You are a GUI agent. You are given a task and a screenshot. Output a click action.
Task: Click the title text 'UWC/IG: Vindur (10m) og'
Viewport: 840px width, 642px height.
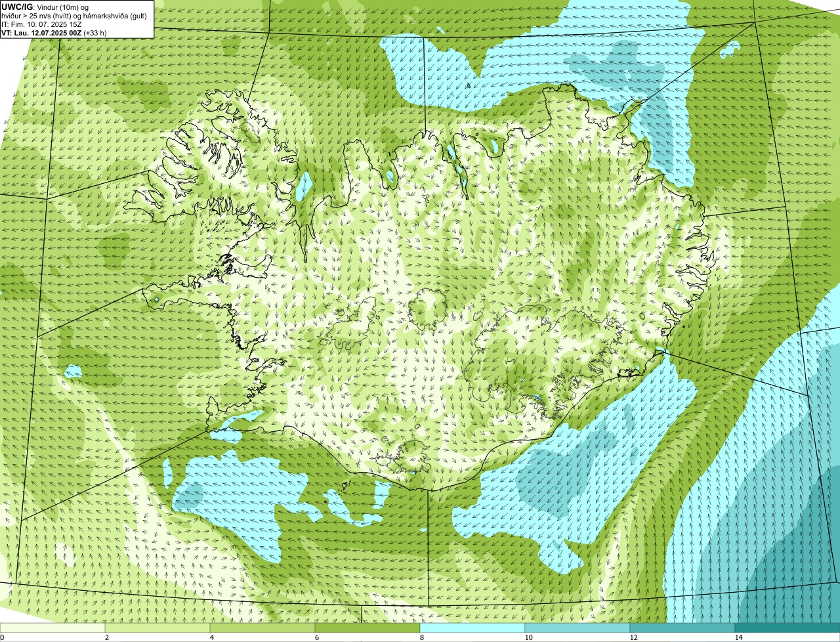pos(45,7)
